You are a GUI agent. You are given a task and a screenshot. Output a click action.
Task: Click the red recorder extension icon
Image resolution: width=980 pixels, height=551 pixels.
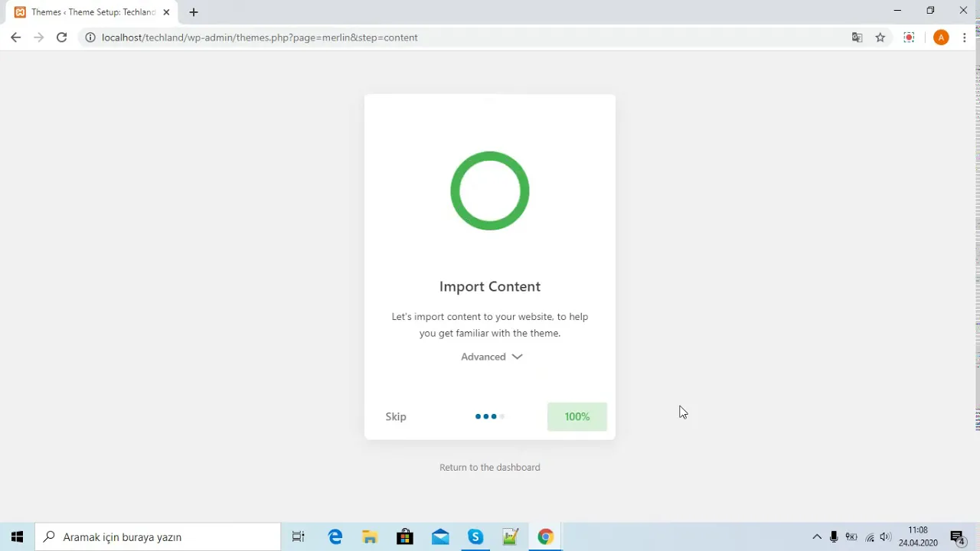(909, 37)
